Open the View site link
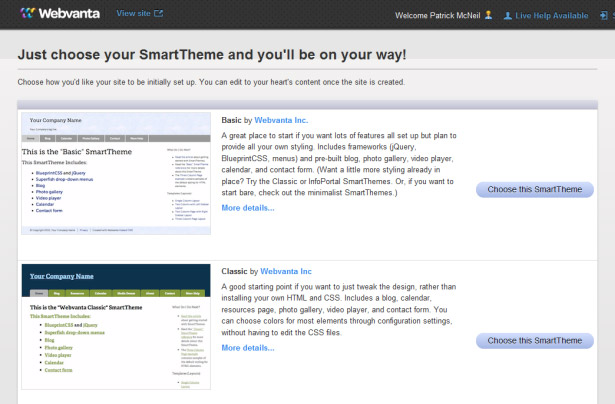 point(133,13)
